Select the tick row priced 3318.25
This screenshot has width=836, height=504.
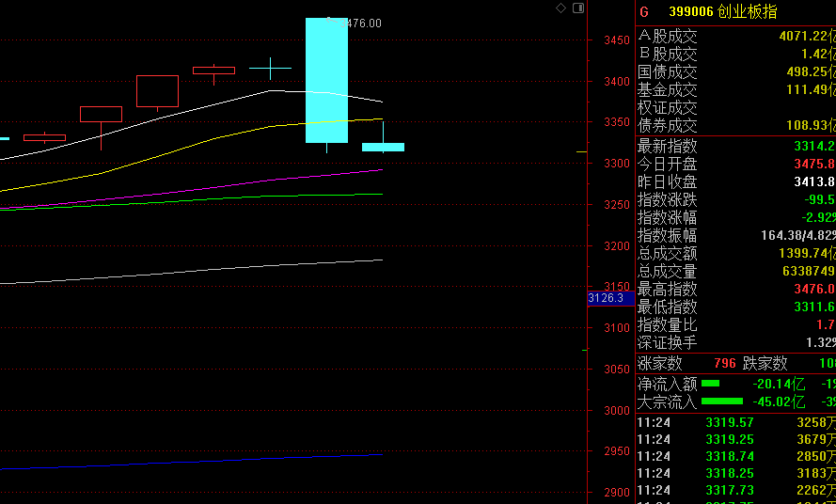[x=736, y=474]
